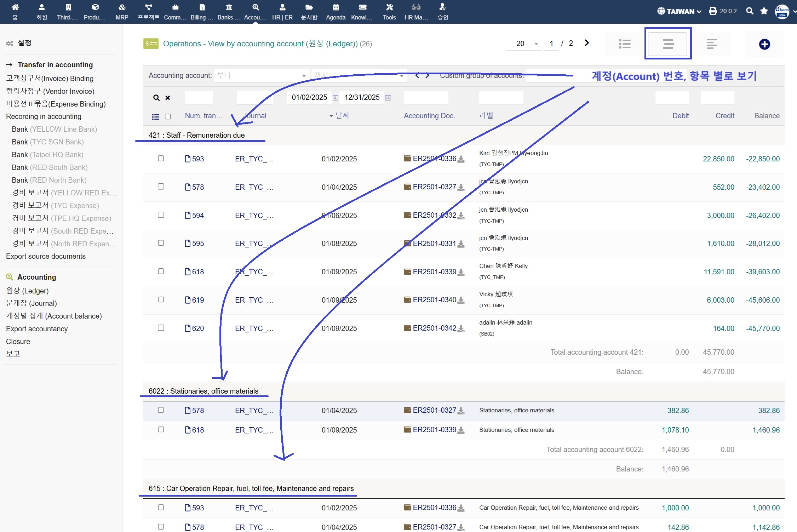The image size is (797, 532).
Task: Expand the TAIWAN entity dropdown
Action: [x=680, y=11]
